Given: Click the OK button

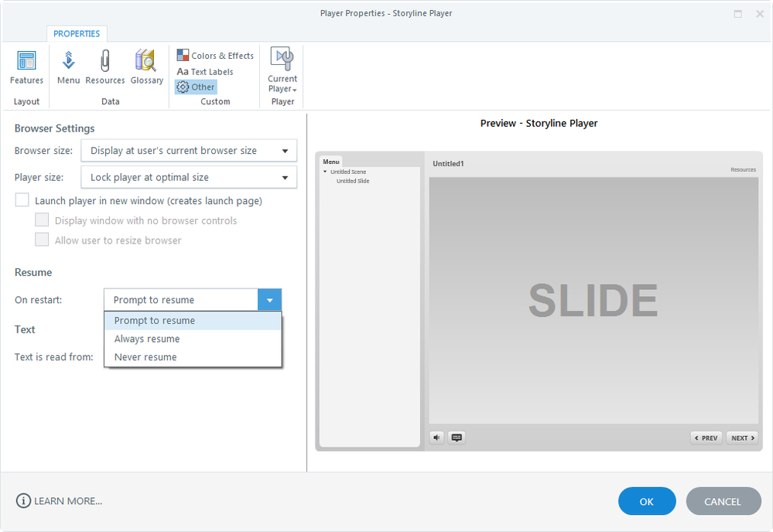Looking at the screenshot, I should [x=647, y=502].
